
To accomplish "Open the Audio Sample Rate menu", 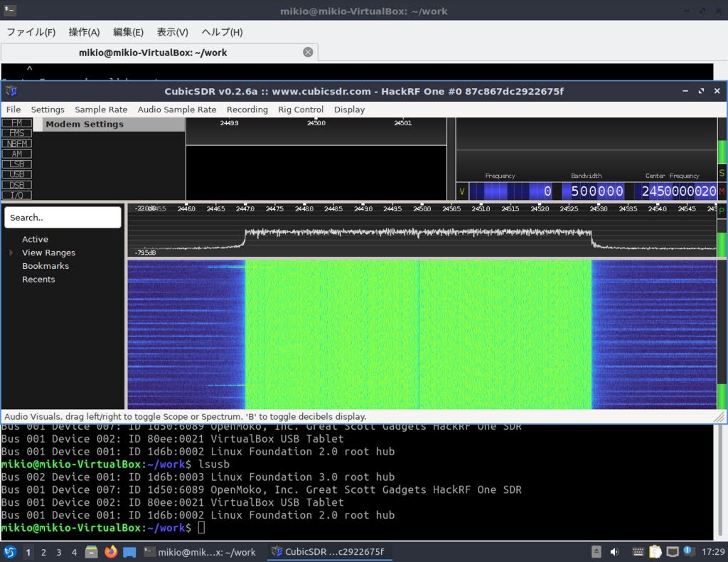I will [177, 110].
